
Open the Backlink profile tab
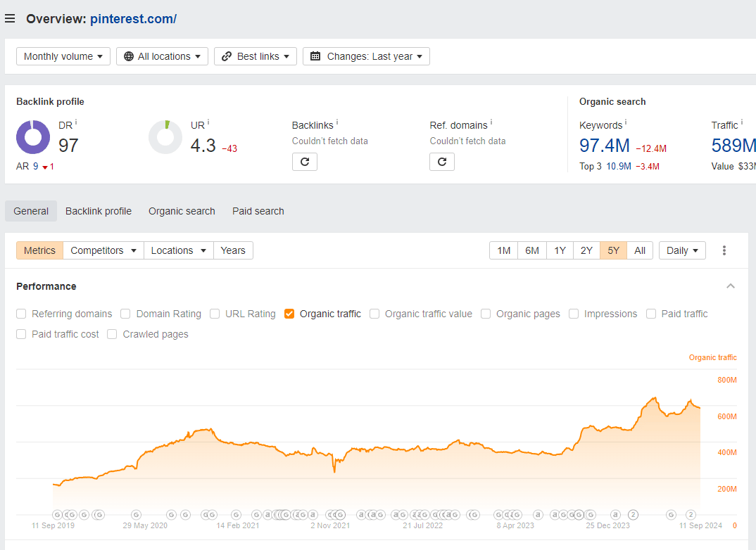[x=99, y=211]
